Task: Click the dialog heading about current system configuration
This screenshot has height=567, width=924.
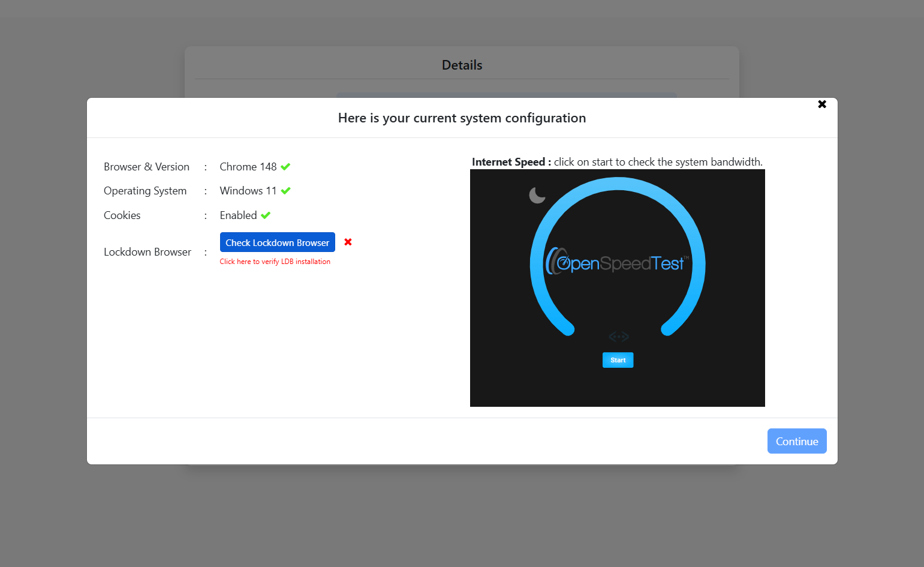Action: coord(462,118)
